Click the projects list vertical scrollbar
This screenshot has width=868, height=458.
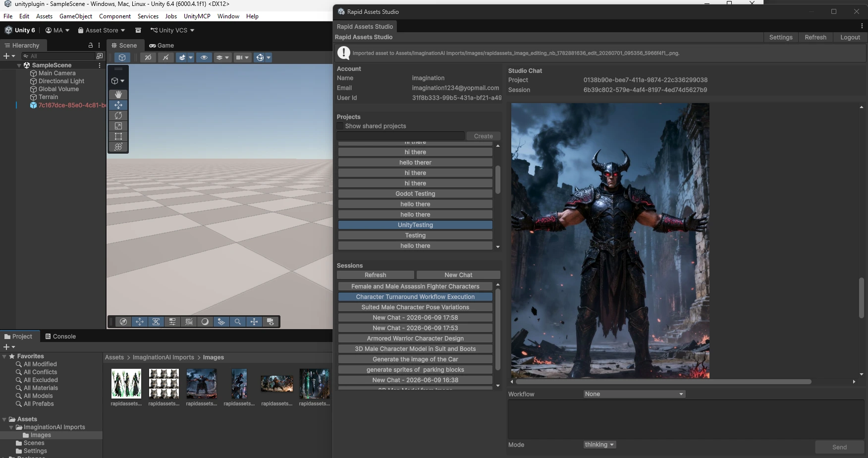[x=498, y=179]
